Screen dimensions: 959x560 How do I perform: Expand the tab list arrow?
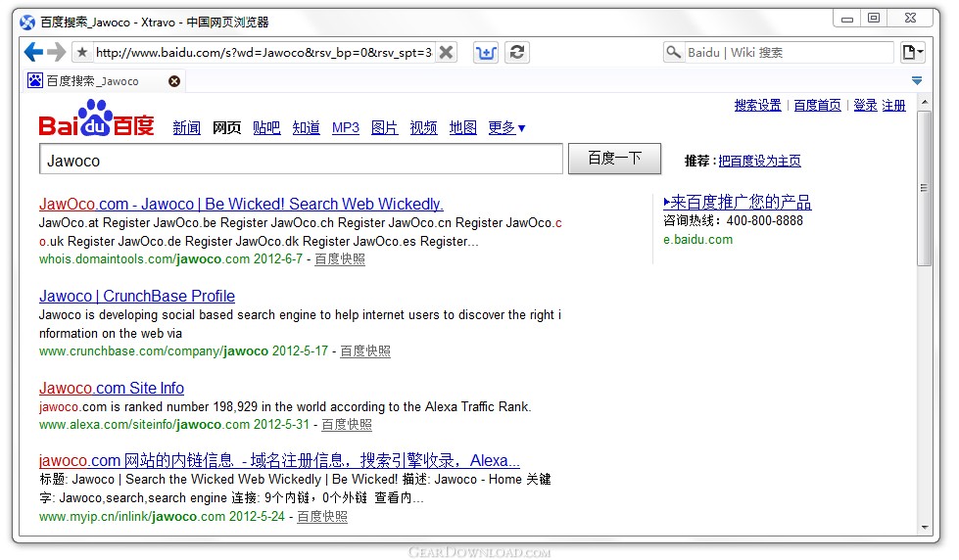[917, 80]
